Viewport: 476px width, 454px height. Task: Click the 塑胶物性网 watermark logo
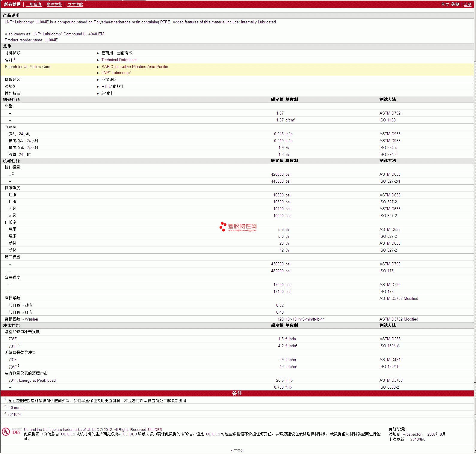coord(238,227)
